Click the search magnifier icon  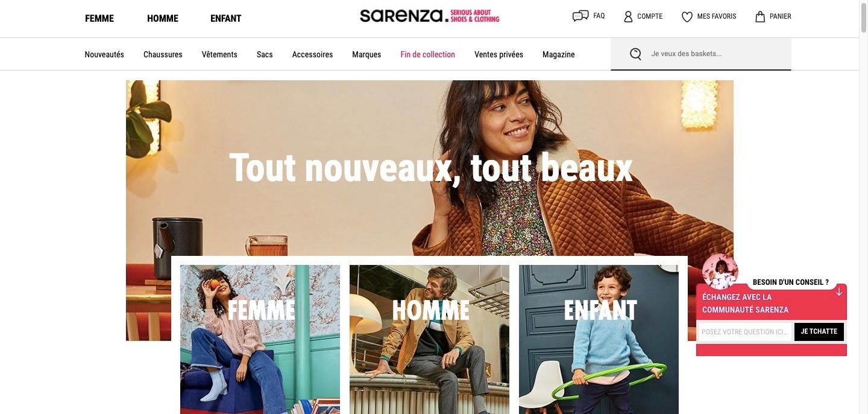click(635, 54)
